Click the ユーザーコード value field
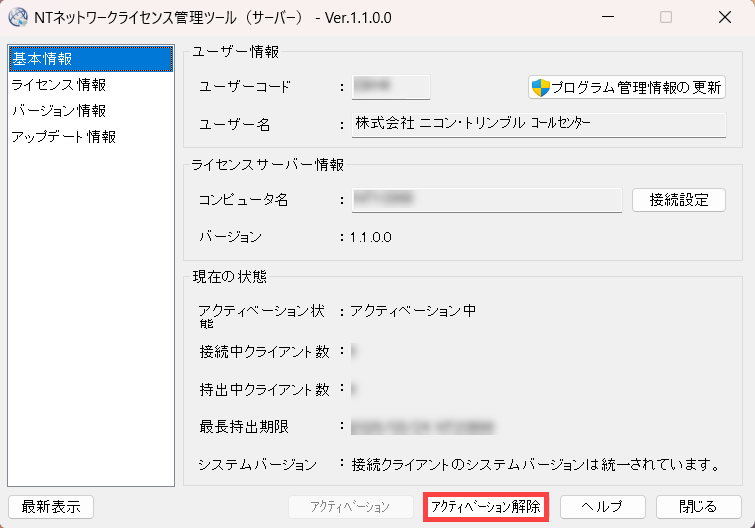Screen dimensions: 755x528 coord(390,87)
